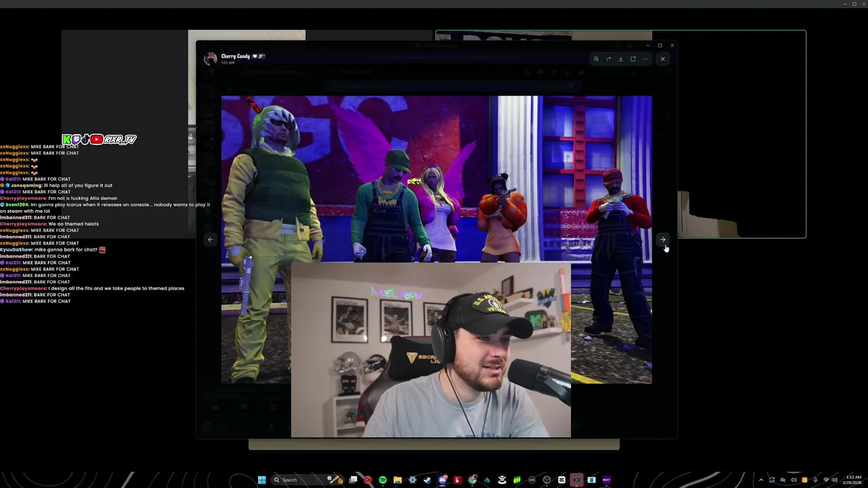Click the volume speaker tray icon
The height and width of the screenshot is (488, 868).
(835, 480)
